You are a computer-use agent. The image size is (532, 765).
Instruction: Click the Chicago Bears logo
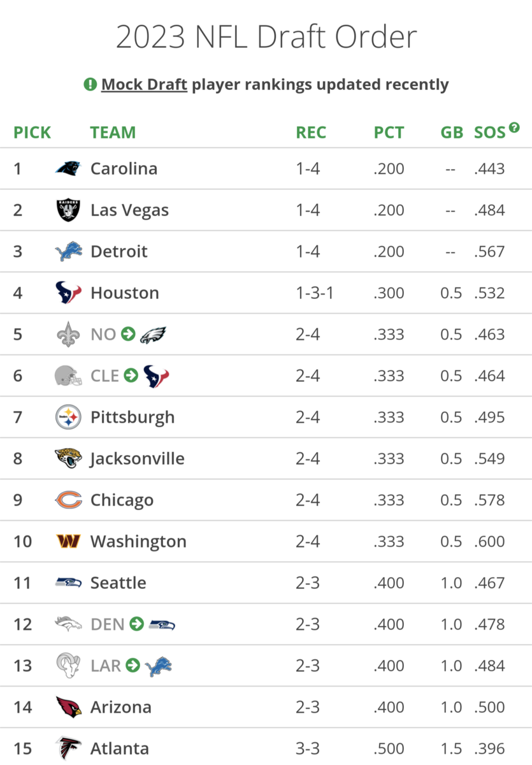pos(68,500)
